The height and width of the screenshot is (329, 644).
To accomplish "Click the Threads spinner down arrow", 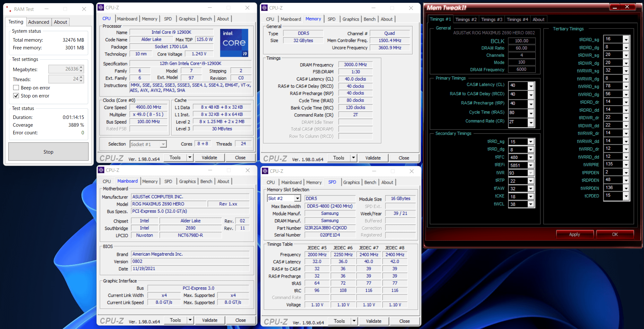I will click(x=81, y=81).
